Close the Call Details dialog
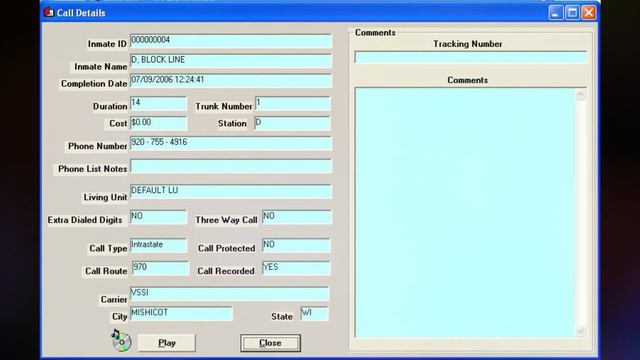Viewport: 640px width, 360px height. point(270,343)
